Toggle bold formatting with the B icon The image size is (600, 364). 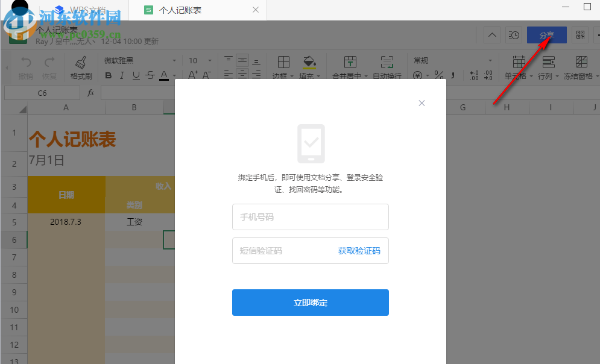coord(109,77)
